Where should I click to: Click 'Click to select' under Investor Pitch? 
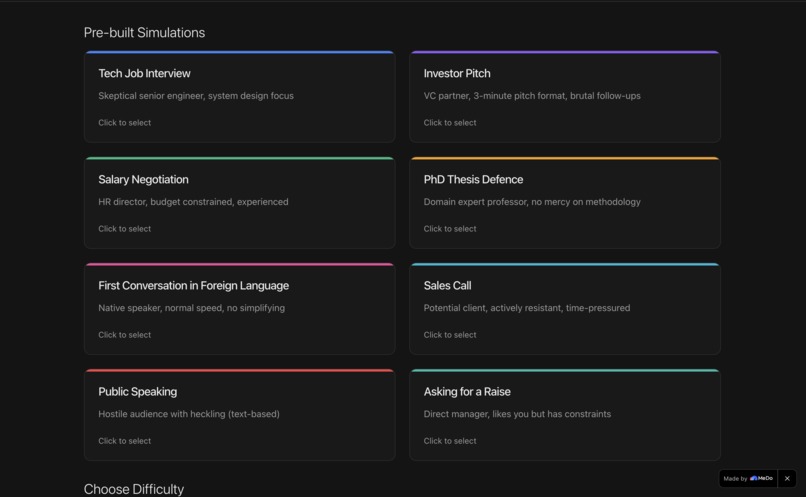[x=450, y=122]
